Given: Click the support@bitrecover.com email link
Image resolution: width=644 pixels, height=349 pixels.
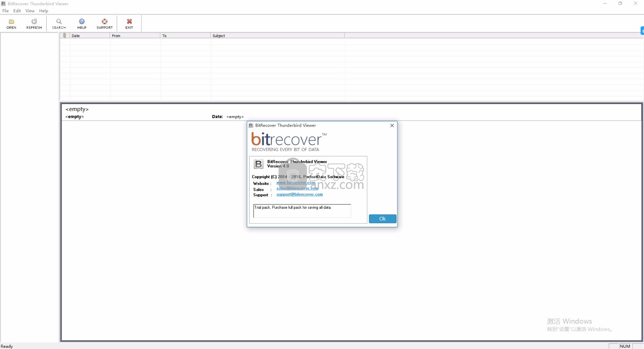Looking at the screenshot, I should pos(299,194).
